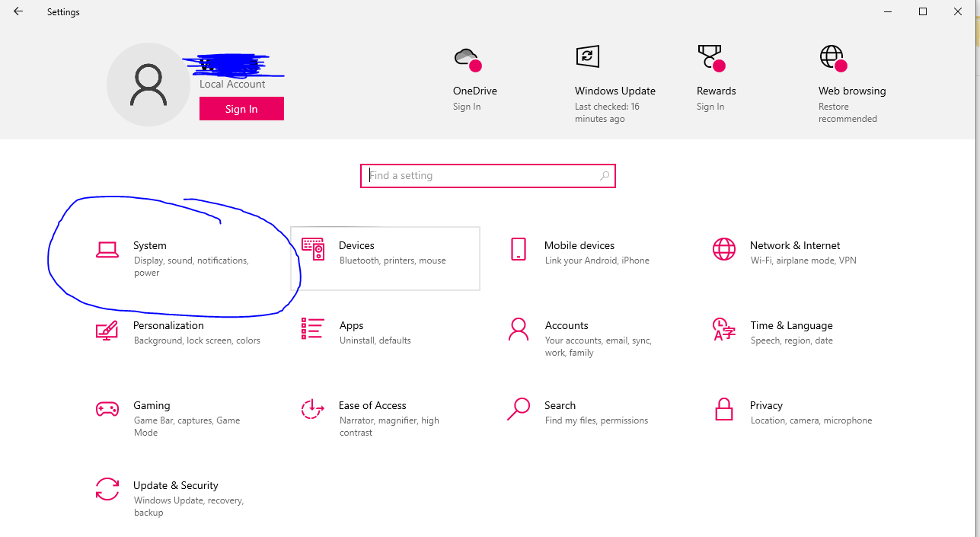Open System settings laptop icon
980x537 pixels.
coord(107,250)
